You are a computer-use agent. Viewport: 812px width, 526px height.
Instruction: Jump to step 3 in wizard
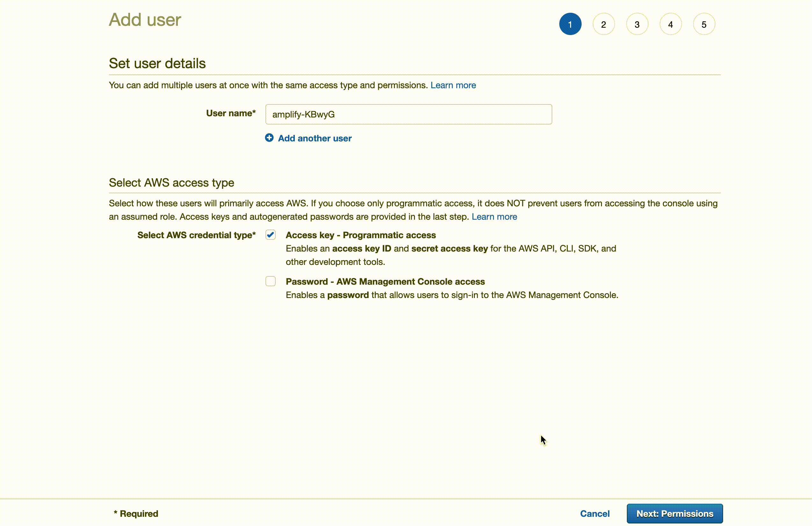tap(637, 24)
